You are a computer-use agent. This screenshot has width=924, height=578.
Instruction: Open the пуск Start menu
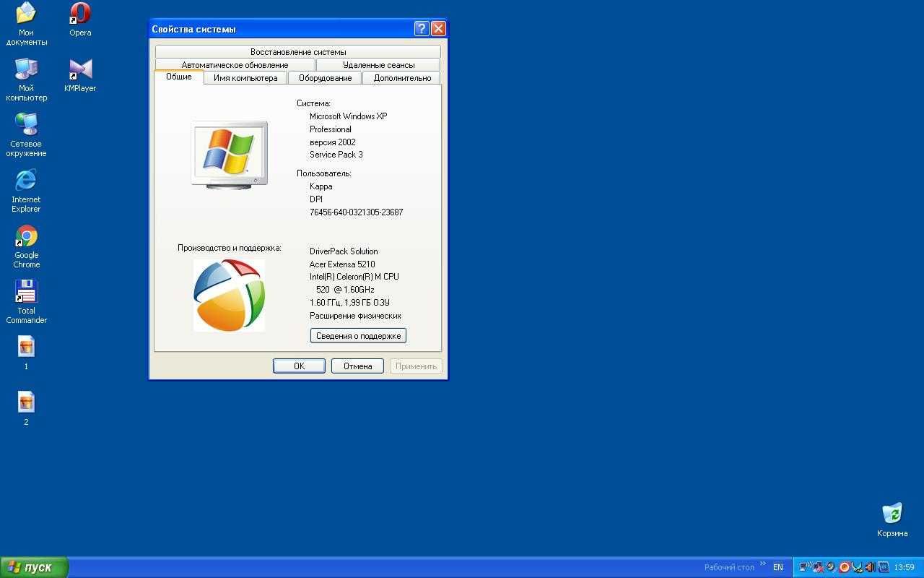pyautogui.click(x=34, y=567)
